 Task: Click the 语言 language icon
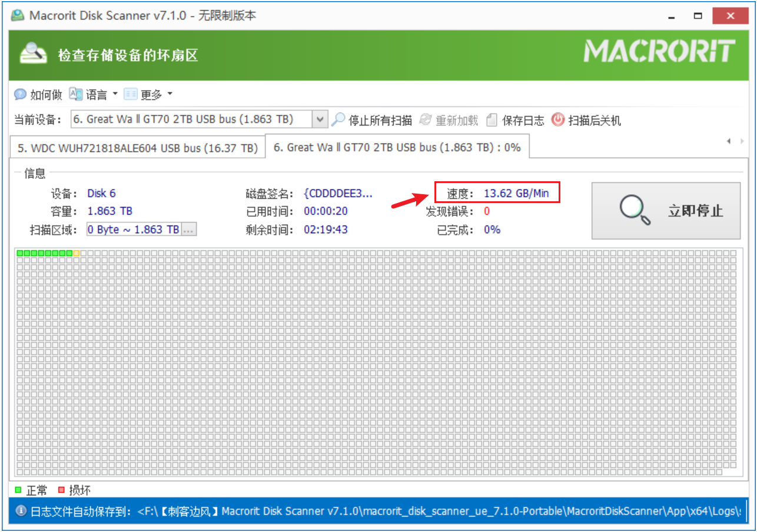(x=76, y=94)
